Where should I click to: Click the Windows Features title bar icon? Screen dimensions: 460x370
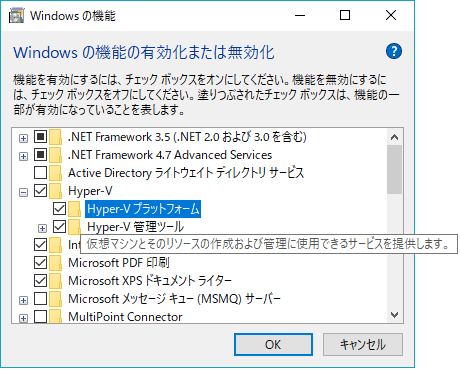pyautogui.click(x=17, y=16)
